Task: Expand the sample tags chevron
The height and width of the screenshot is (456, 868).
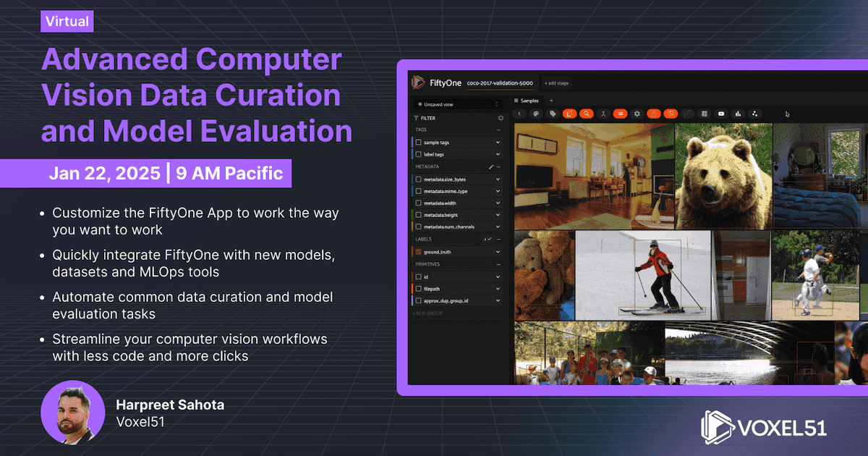Action: 498,143
